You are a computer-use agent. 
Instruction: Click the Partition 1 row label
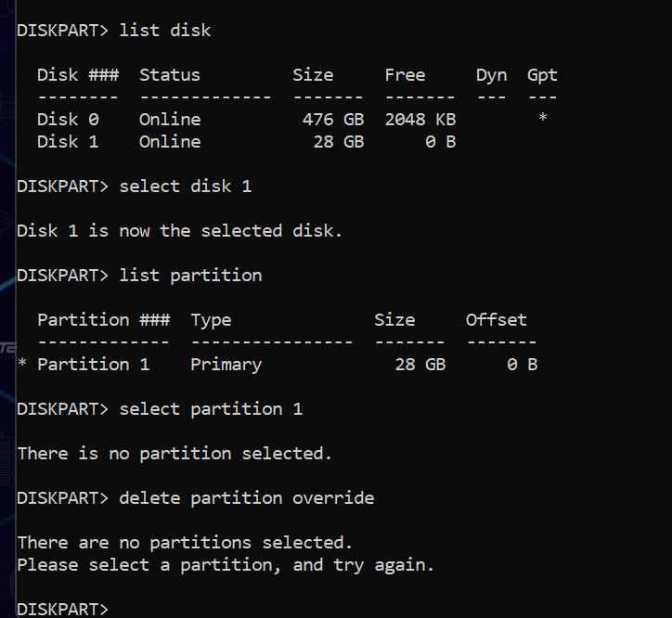point(93,364)
